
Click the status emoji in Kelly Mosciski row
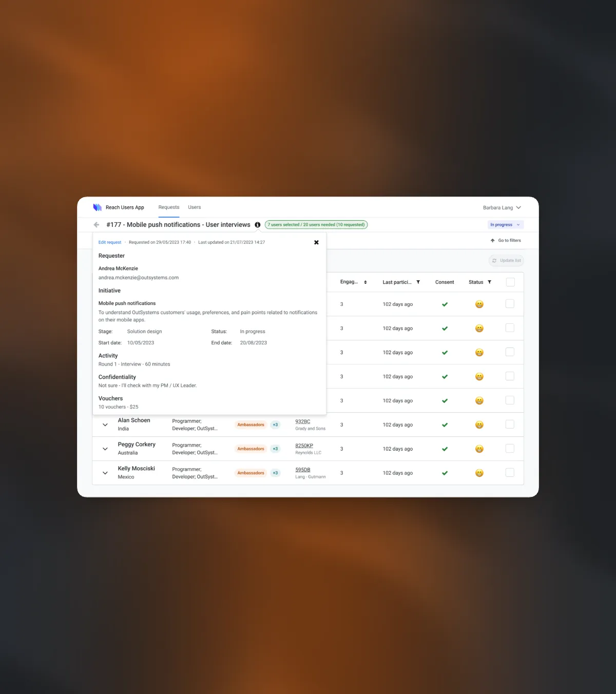click(479, 473)
